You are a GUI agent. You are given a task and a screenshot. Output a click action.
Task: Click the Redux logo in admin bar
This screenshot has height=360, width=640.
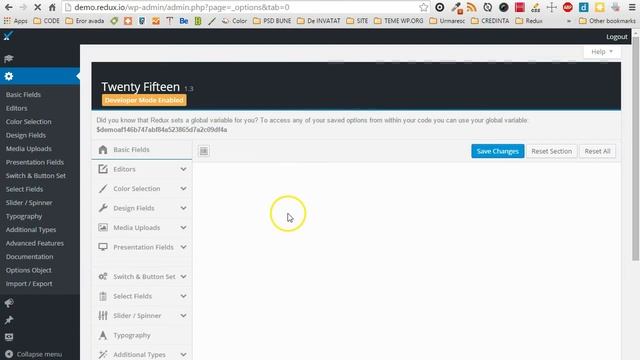click(8, 36)
